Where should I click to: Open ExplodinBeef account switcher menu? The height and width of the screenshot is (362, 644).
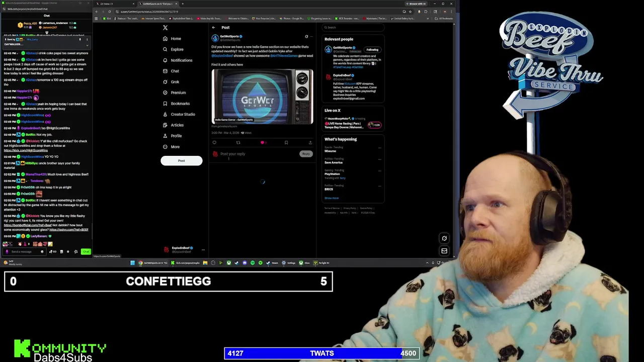click(x=203, y=249)
